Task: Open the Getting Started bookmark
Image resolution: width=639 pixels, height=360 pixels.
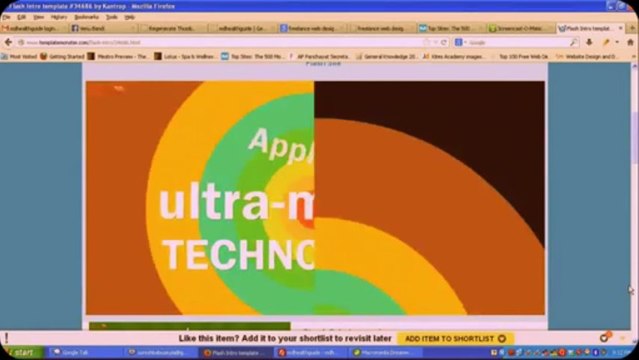Action: tap(62, 56)
